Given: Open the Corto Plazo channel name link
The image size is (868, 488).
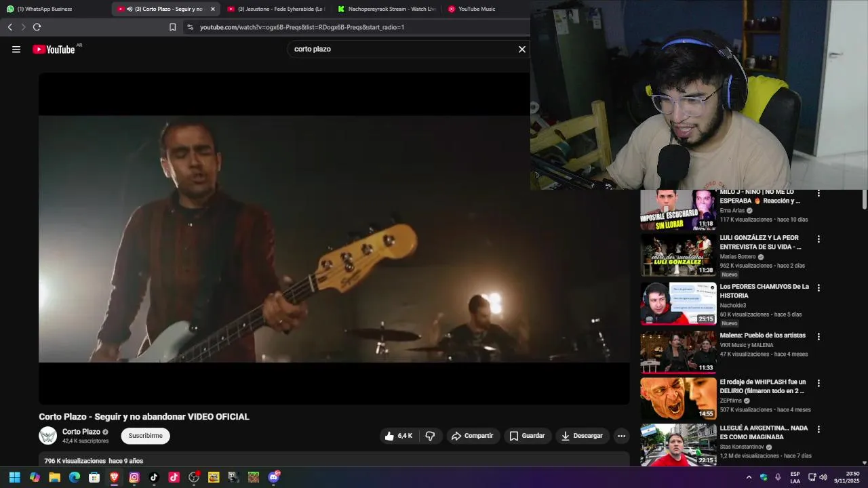Looking at the screenshot, I should (81, 432).
